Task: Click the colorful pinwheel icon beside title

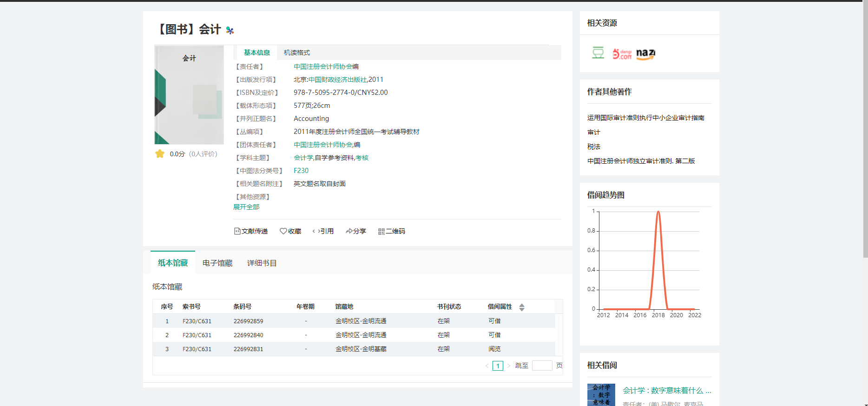Action: click(230, 31)
